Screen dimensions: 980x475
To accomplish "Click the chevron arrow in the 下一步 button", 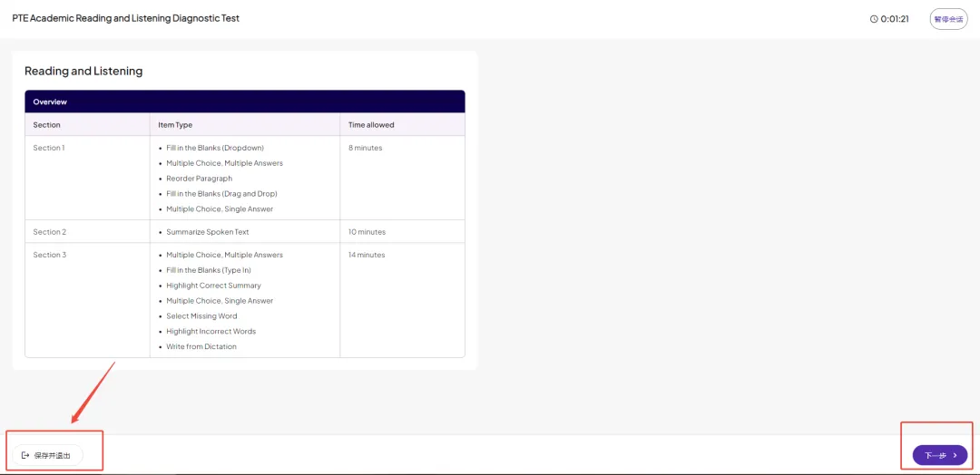I will [x=955, y=456].
